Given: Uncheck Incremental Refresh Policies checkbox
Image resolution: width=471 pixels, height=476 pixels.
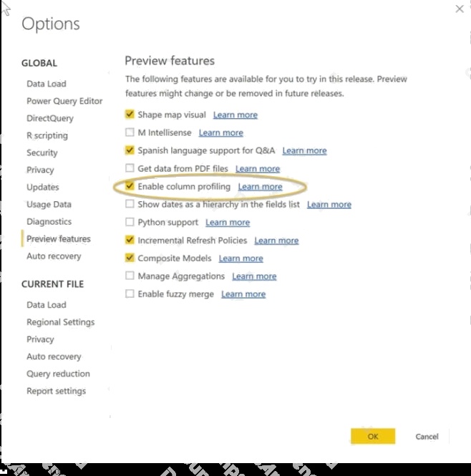Looking at the screenshot, I should [x=130, y=241].
